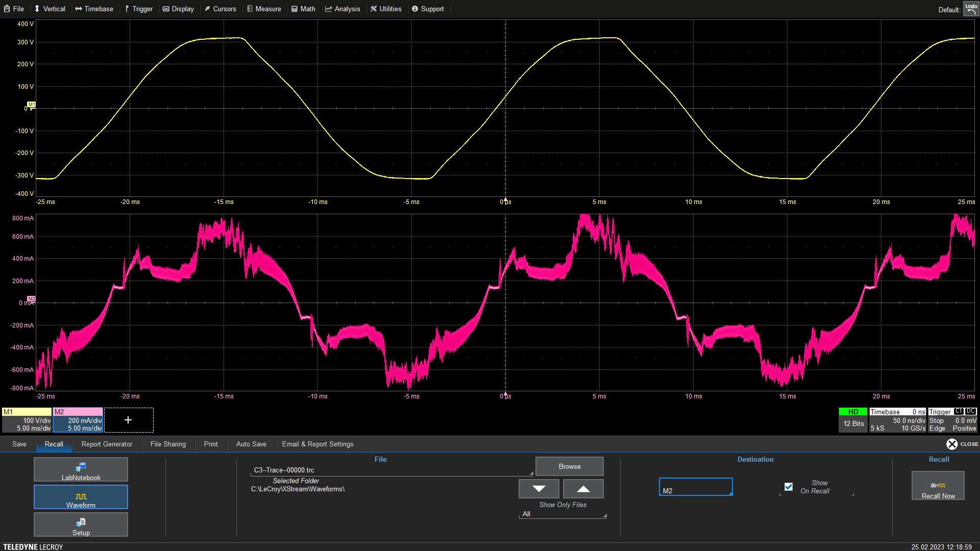Toggle the Show On Recall checkbox
Image resolution: width=980 pixels, height=551 pixels.
pos(789,487)
